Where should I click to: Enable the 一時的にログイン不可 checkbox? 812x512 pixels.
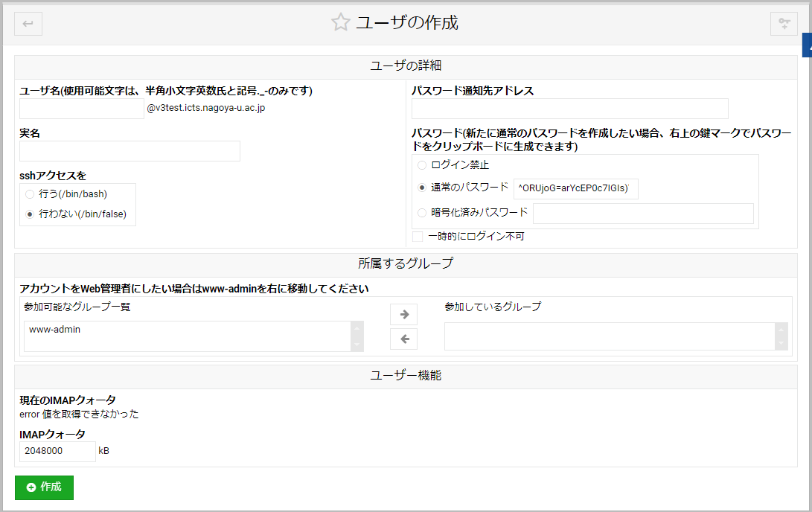click(x=418, y=237)
